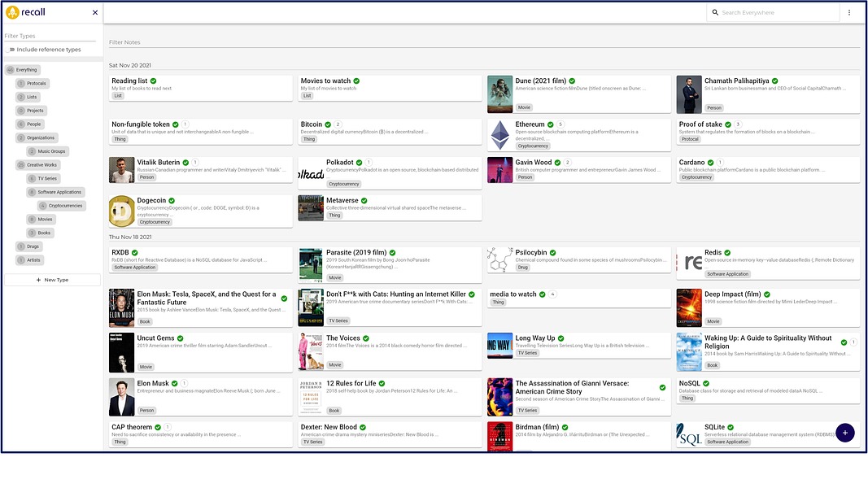
Task: Open the Uncut Gems note title
Action: [155, 338]
